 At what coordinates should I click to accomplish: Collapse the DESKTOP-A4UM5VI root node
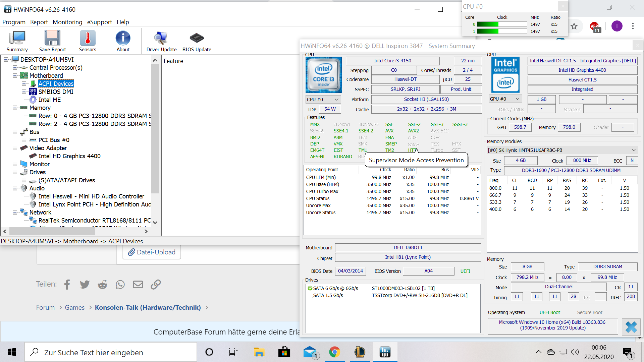(x=6, y=59)
